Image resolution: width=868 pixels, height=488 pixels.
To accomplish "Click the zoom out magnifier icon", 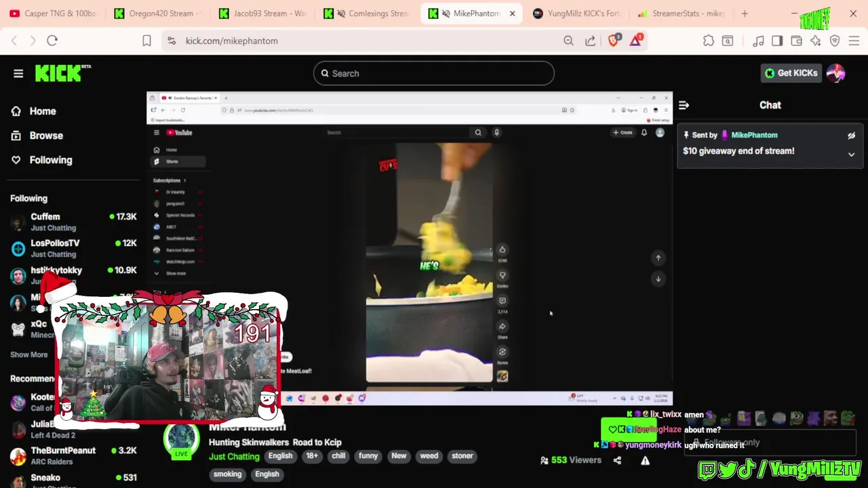I will 568,41.
